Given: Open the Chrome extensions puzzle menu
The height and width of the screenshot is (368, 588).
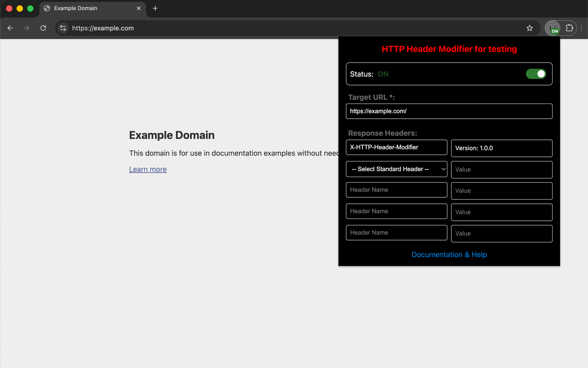Looking at the screenshot, I should (x=569, y=28).
